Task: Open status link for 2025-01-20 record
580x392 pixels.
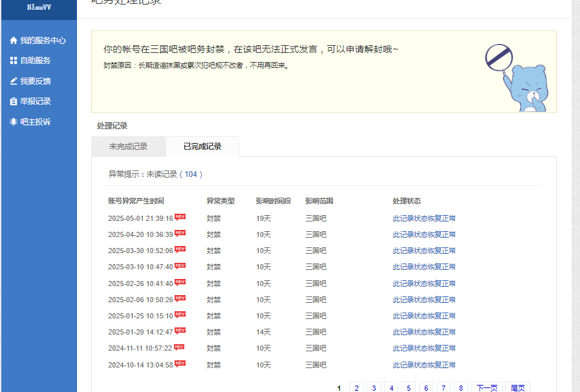Action: click(424, 332)
